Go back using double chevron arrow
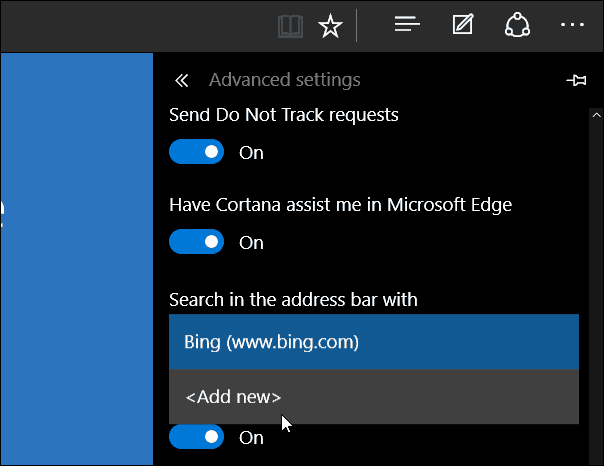Image resolution: width=604 pixels, height=466 pixels. 181,80
